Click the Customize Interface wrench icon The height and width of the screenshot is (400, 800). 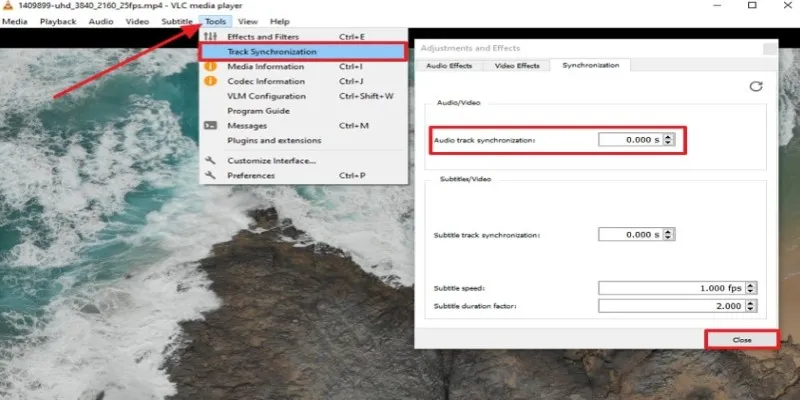(210, 161)
